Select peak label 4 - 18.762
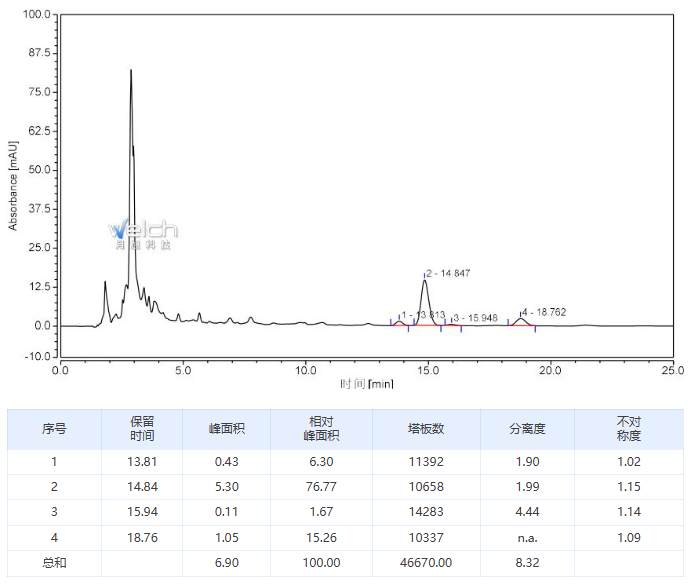The image size is (693, 585). tap(544, 312)
